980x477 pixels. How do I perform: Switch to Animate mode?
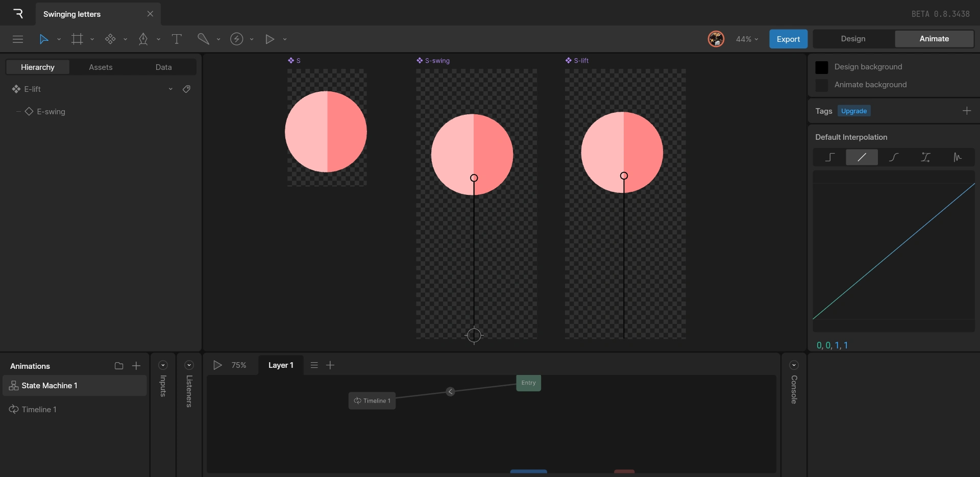[934, 39]
